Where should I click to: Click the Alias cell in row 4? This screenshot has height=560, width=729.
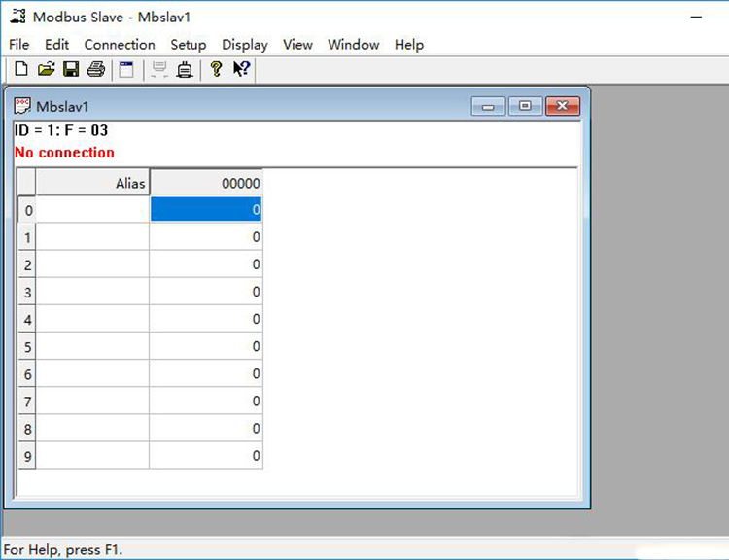tap(92, 319)
